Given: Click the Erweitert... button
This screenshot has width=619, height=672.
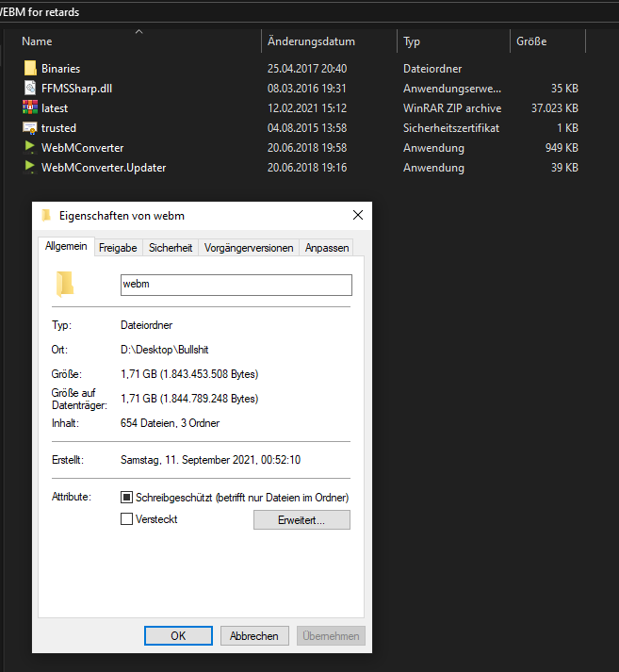Looking at the screenshot, I should (x=301, y=520).
